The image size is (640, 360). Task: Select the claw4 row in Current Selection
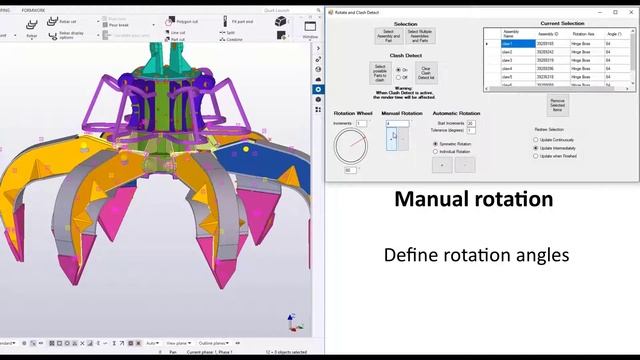coord(557,69)
